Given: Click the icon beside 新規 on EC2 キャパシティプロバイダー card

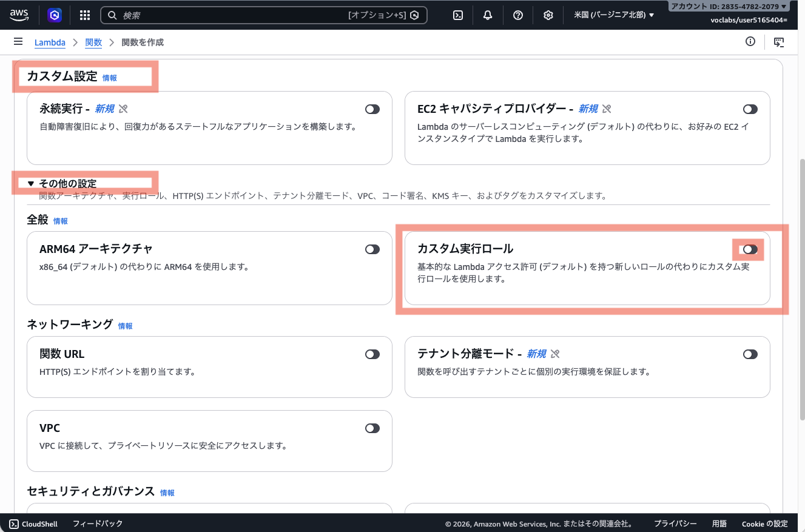Looking at the screenshot, I should (607, 109).
